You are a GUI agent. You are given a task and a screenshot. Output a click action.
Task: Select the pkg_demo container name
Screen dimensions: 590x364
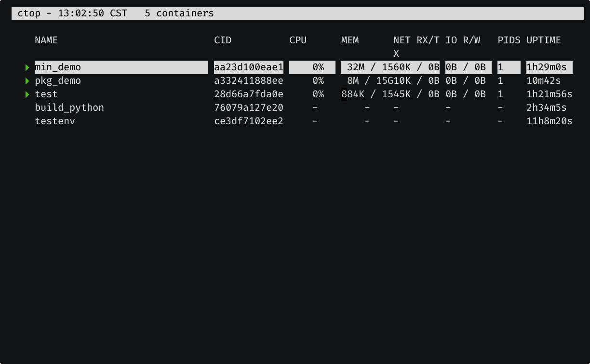[x=58, y=81]
